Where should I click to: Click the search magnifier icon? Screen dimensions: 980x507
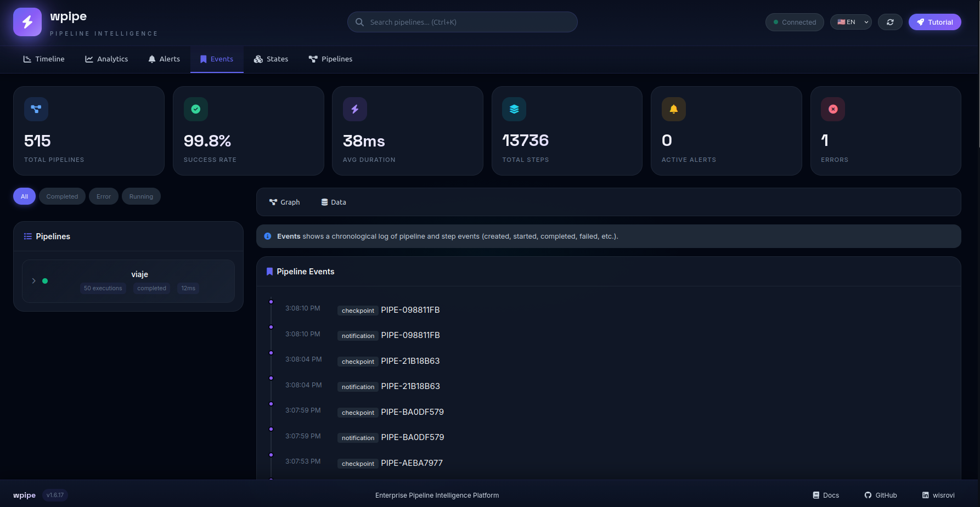360,22
